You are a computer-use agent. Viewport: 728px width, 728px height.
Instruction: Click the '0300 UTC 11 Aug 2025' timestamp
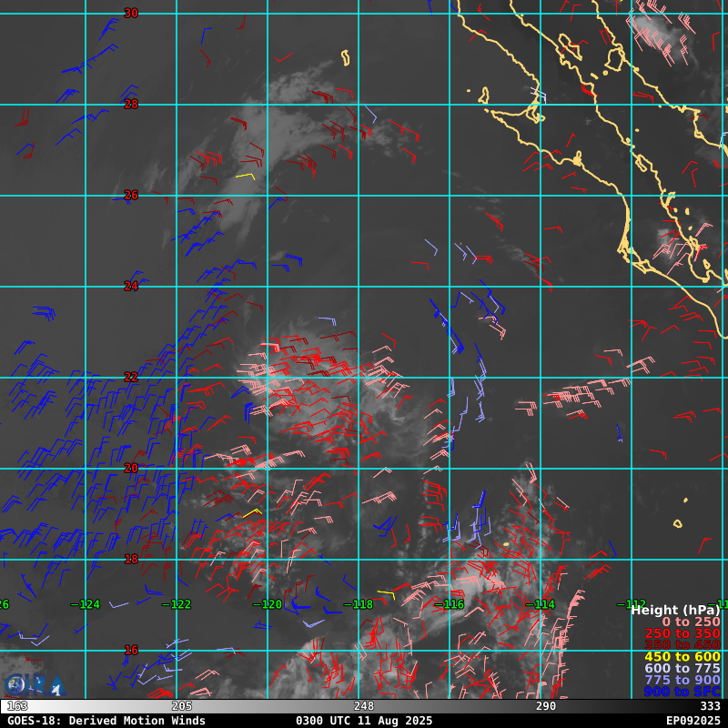point(364,721)
